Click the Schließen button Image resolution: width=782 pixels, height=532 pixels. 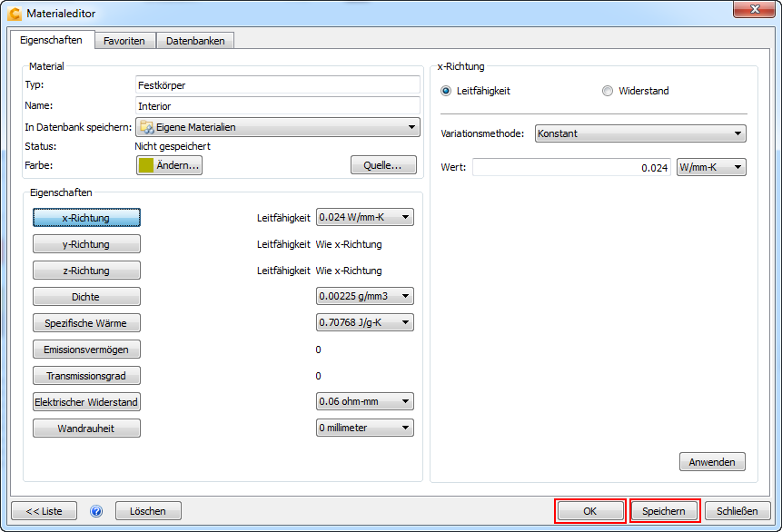click(737, 511)
